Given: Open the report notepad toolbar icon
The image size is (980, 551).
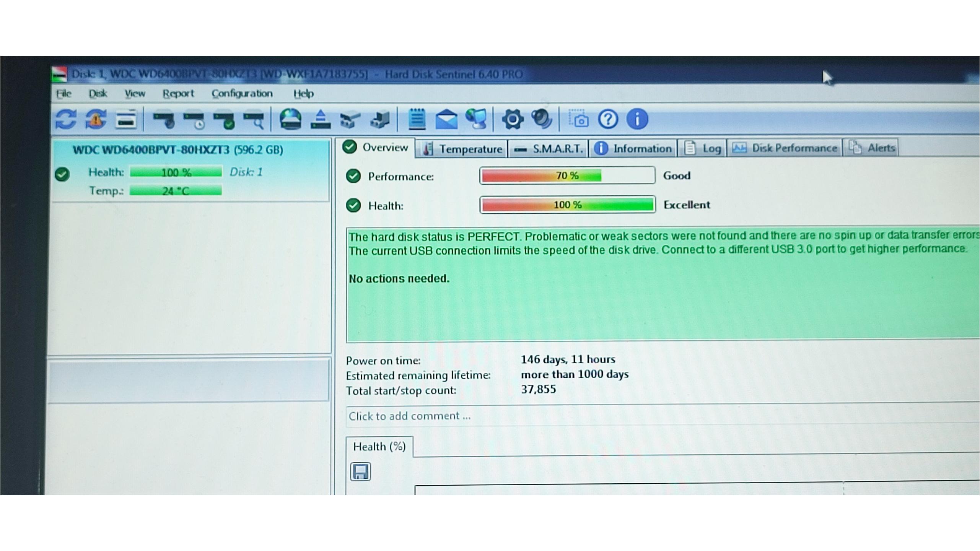Looking at the screenshot, I should [417, 119].
